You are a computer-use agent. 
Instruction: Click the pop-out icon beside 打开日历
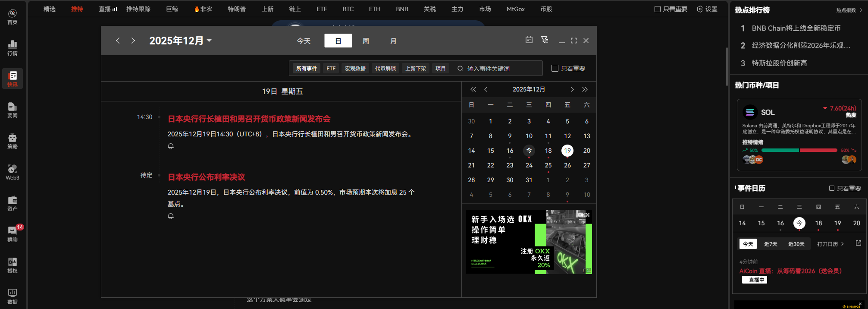click(858, 243)
